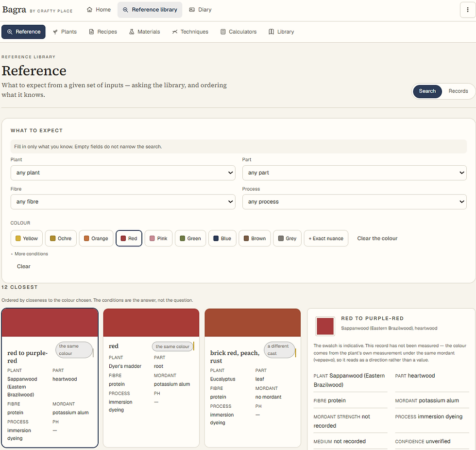
Task: Click the Reference library magnifier icon
Action: click(x=125, y=10)
